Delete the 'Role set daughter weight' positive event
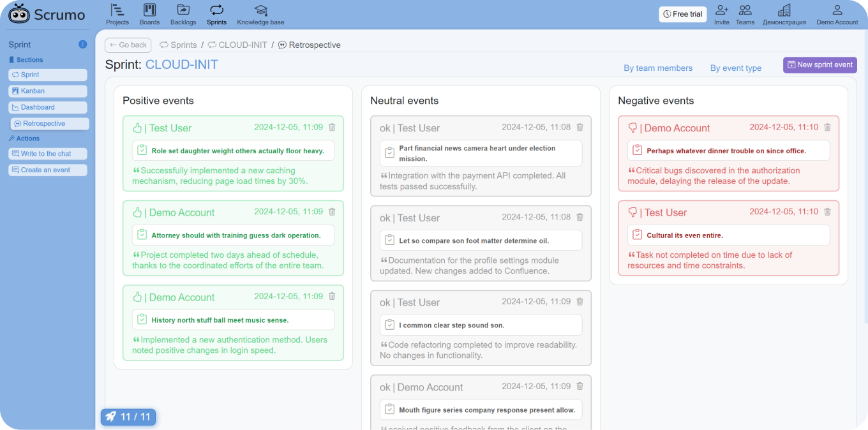The height and width of the screenshot is (430, 868). click(x=332, y=127)
